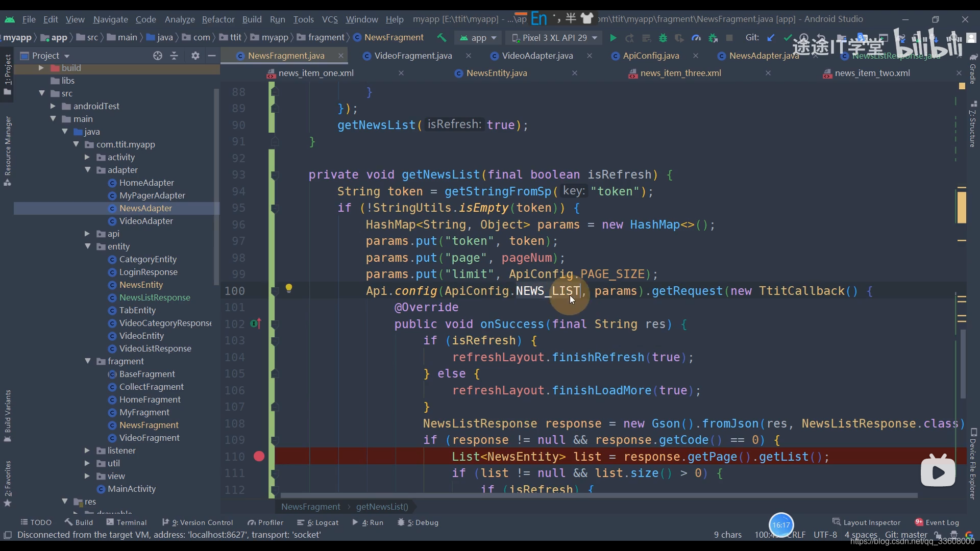The width and height of the screenshot is (980, 551).
Task: Close the VideoAdapter.java tab
Action: click(x=590, y=56)
